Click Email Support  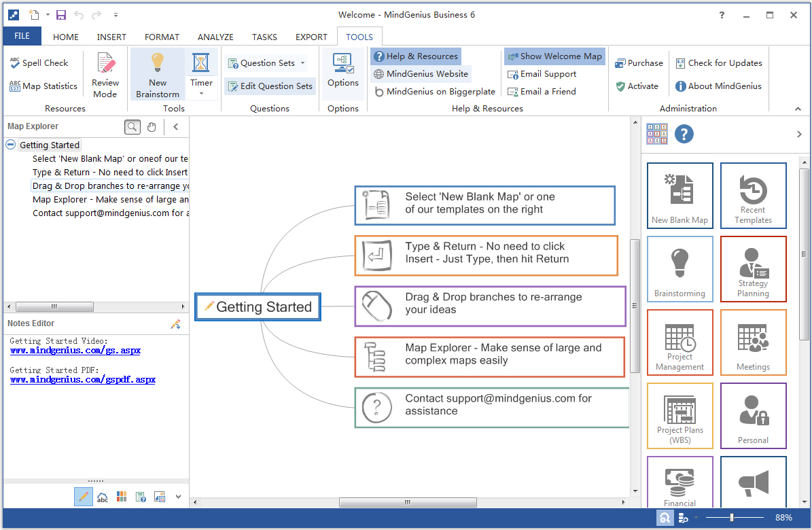[x=542, y=73]
